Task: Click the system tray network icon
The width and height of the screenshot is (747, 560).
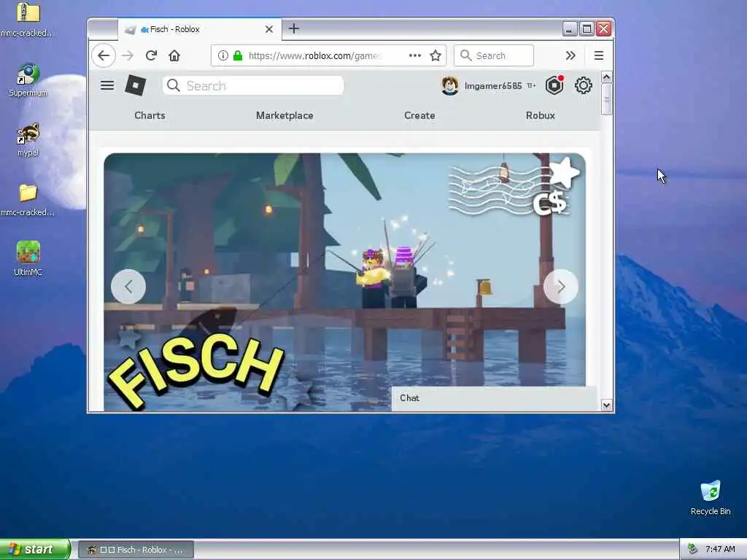Action: [x=693, y=550]
